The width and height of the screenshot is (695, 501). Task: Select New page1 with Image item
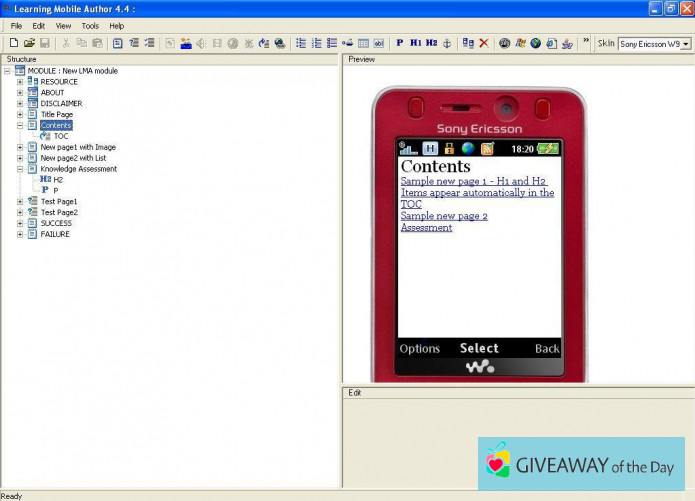[78, 147]
